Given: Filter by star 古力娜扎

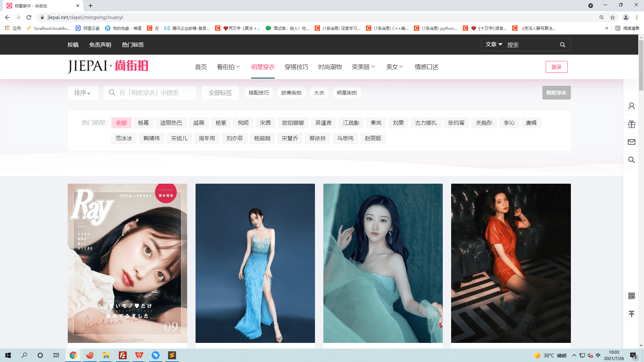Looking at the screenshot, I should click(426, 123).
